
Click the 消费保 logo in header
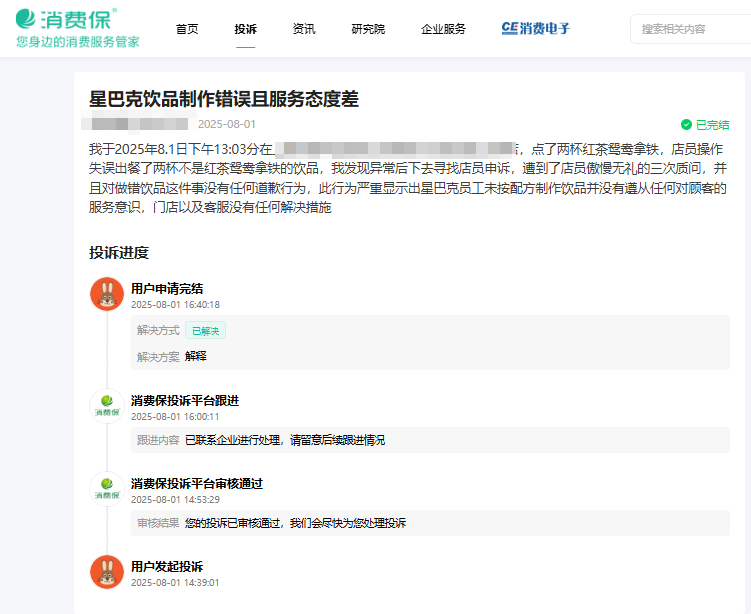pos(66,19)
